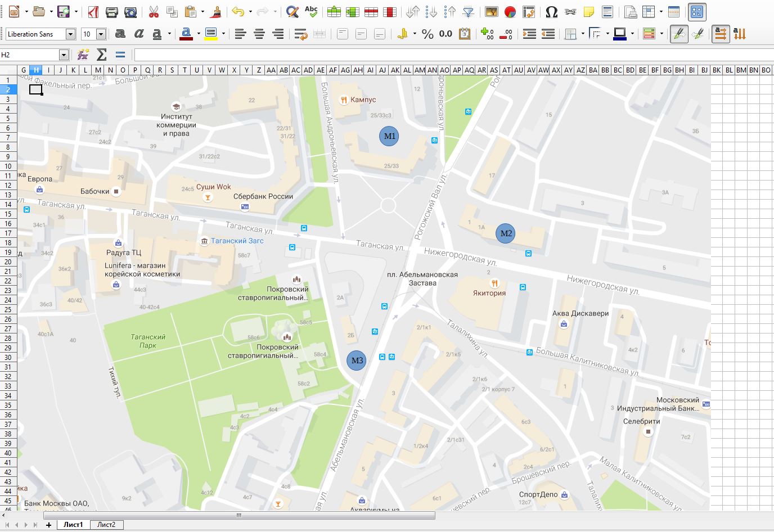
Task: Click the Clone Formatting paintbrush
Action: point(216,12)
